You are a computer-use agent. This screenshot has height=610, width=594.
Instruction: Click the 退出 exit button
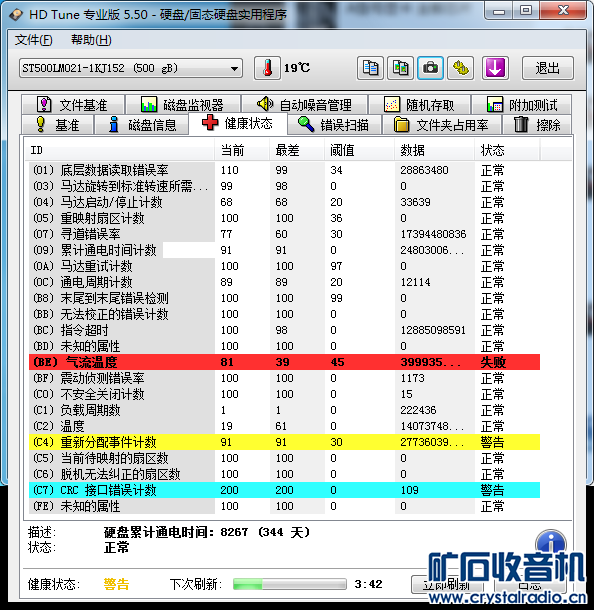(x=547, y=68)
